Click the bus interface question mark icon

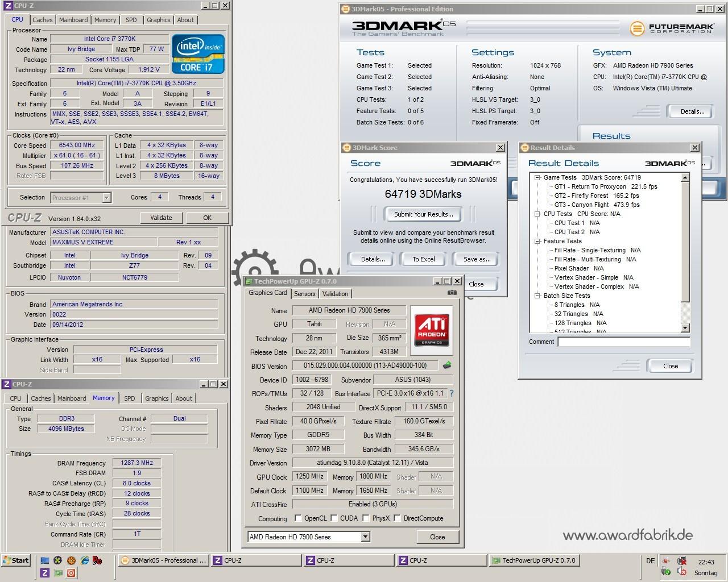(x=452, y=393)
